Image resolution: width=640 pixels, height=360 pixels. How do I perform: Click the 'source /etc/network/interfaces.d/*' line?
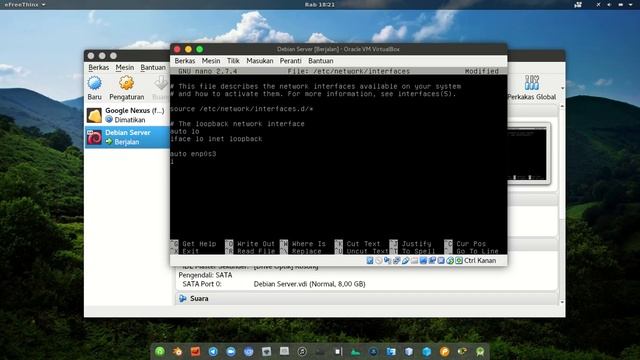pos(242,109)
